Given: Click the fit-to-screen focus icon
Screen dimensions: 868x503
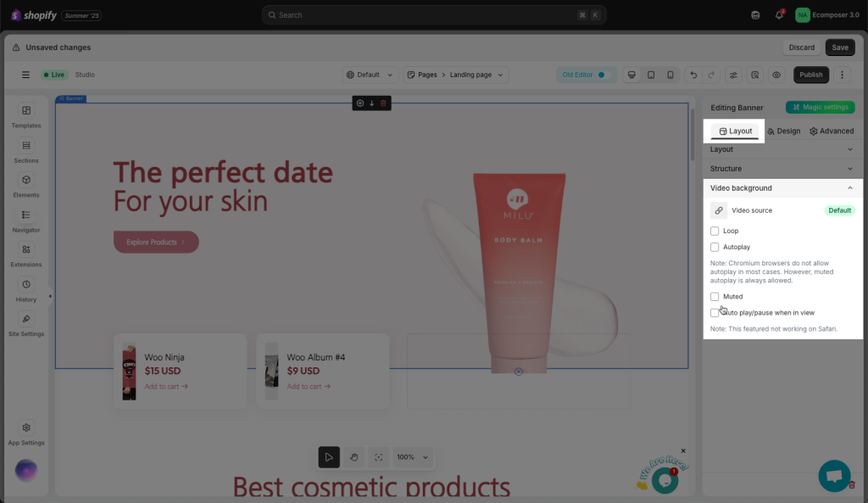Looking at the screenshot, I should pyautogui.click(x=379, y=457).
